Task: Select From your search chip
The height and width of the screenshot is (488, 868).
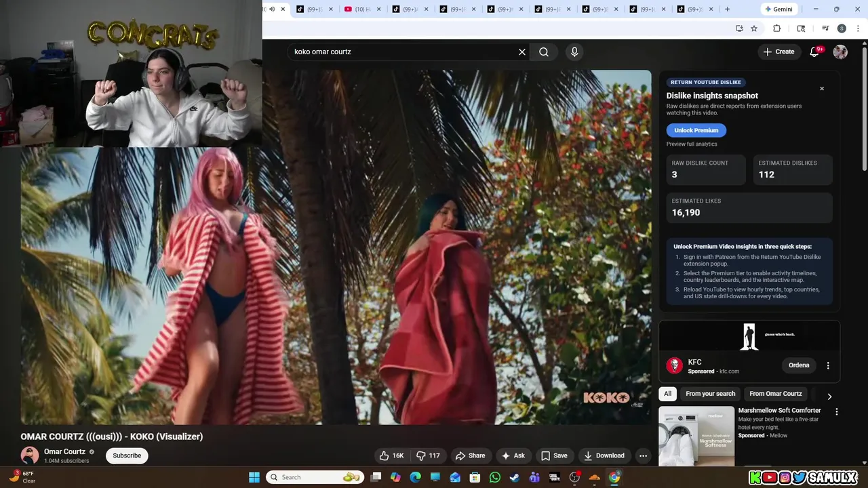Action: pyautogui.click(x=710, y=394)
